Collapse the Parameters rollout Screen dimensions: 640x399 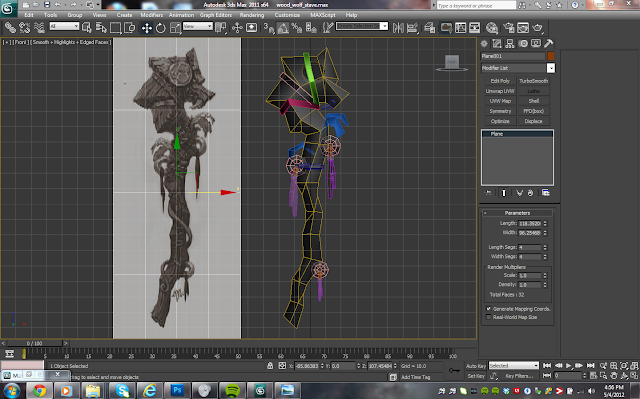(x=517, y=213)
